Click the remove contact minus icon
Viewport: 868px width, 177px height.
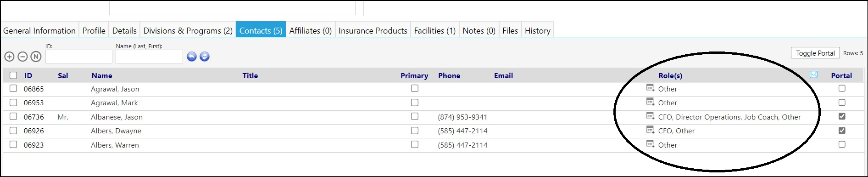coord(22,57)
